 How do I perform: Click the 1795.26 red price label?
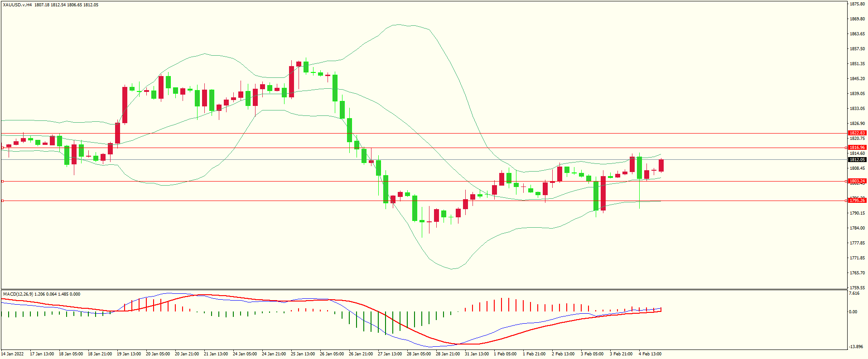tap(857, 201)
